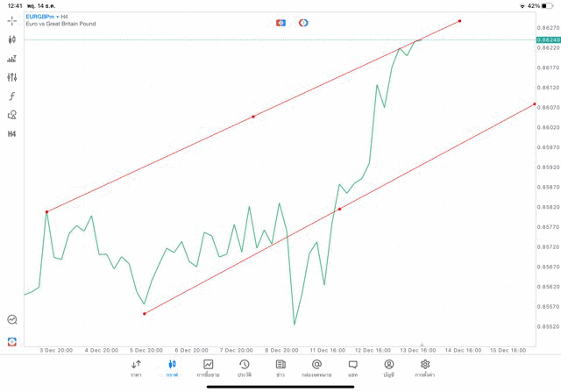Open the indicators function icon
The height and width of the screenshot is (392, 561).
pyautogui.click(x=12, y=96)
